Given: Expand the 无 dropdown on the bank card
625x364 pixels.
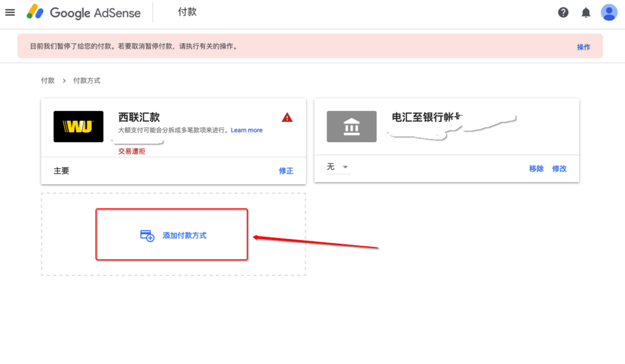Looking at the screenshot, I should (x=338, y=167).
